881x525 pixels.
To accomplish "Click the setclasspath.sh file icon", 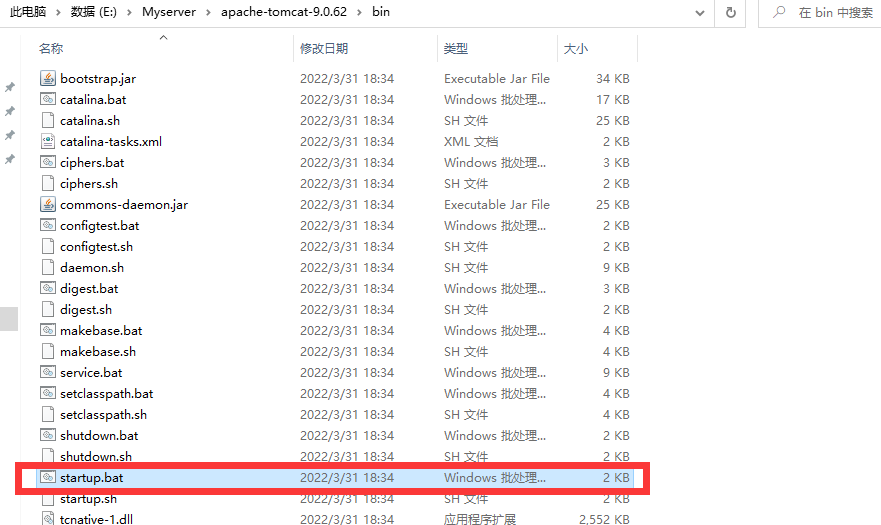I will 48,414.
